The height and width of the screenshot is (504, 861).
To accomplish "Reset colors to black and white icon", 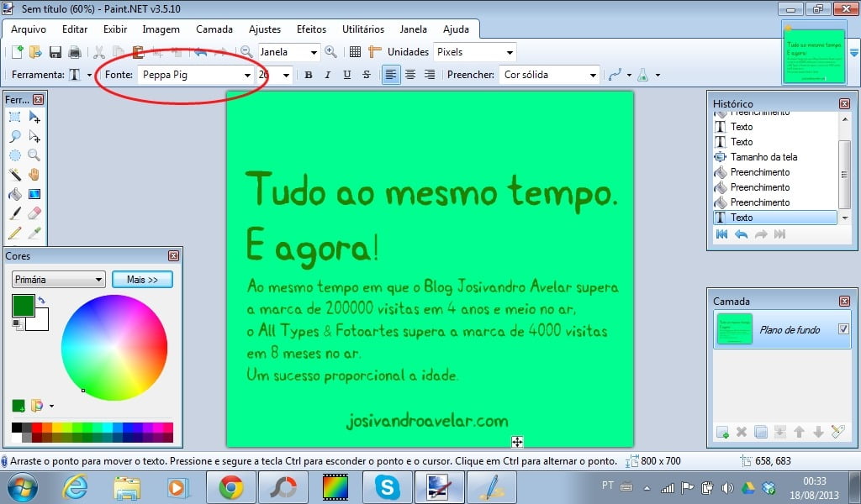I will point(18,325).
